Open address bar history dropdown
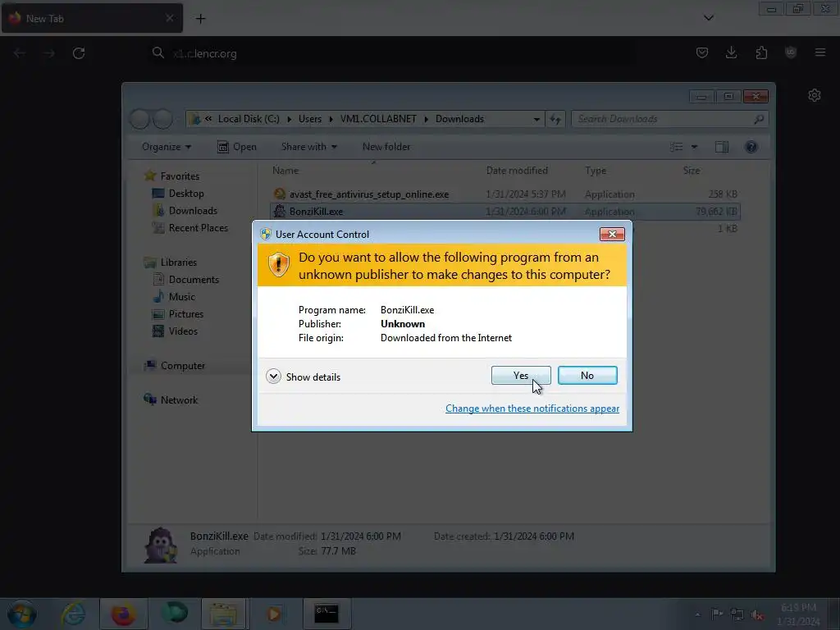The image size is (840, 630). coord(536,119)
